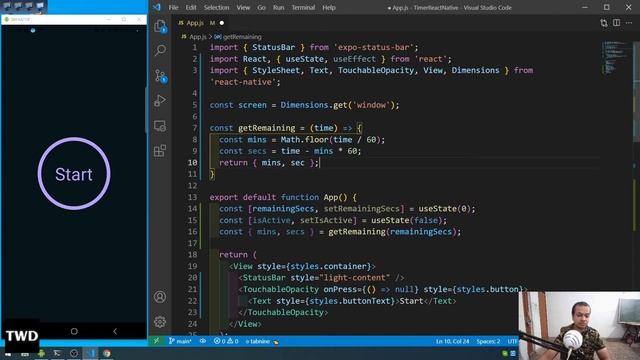The height and width of the screenshot is (360, 640).
Task: Click 'styles.buttonText' on line 22
Action: point(350,301)
